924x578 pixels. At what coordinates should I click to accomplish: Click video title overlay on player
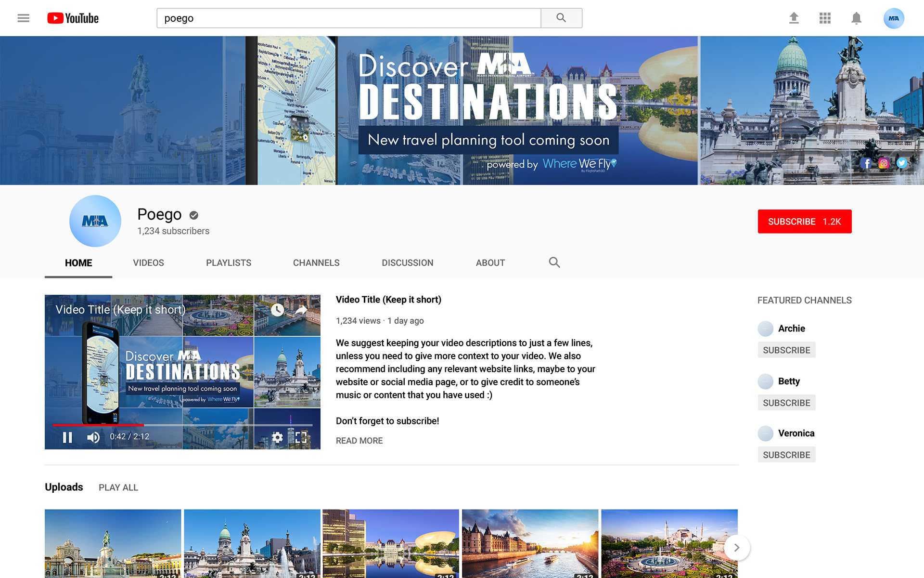coord(120,310)
